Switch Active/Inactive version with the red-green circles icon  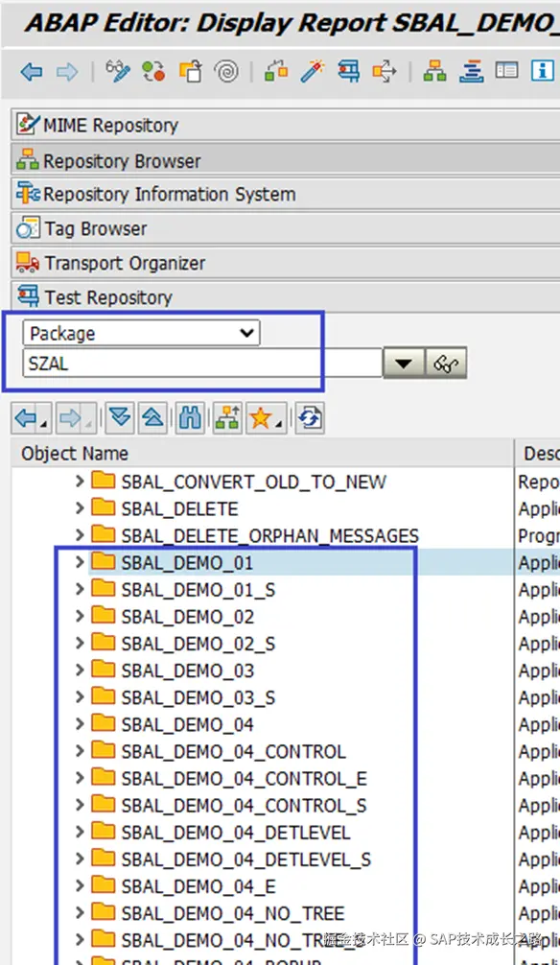153,71
